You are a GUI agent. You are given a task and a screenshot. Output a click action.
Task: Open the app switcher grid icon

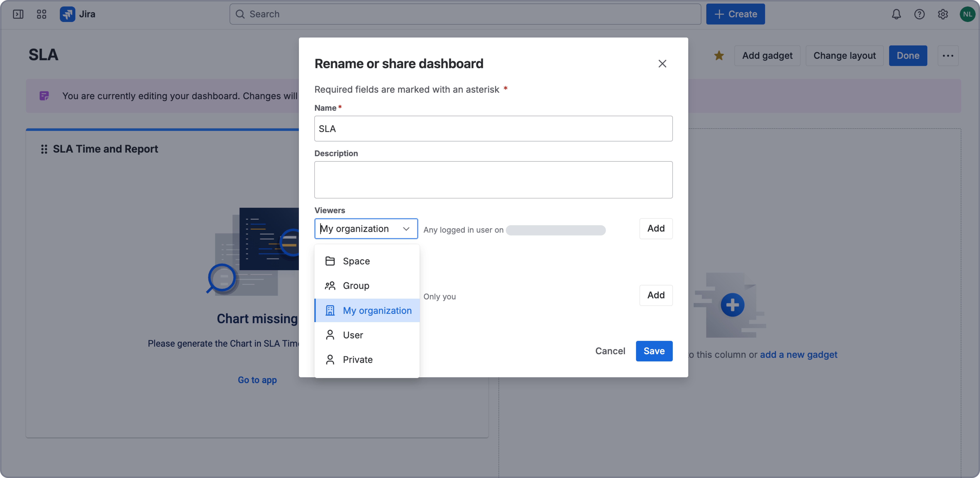coord(41,14)
